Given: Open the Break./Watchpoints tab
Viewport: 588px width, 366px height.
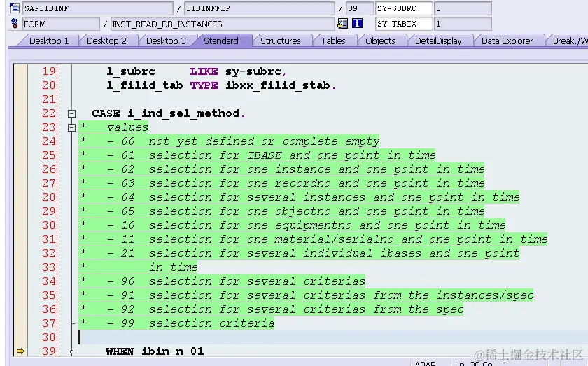Looking at the screenshot, I should (x=568, y=41).
